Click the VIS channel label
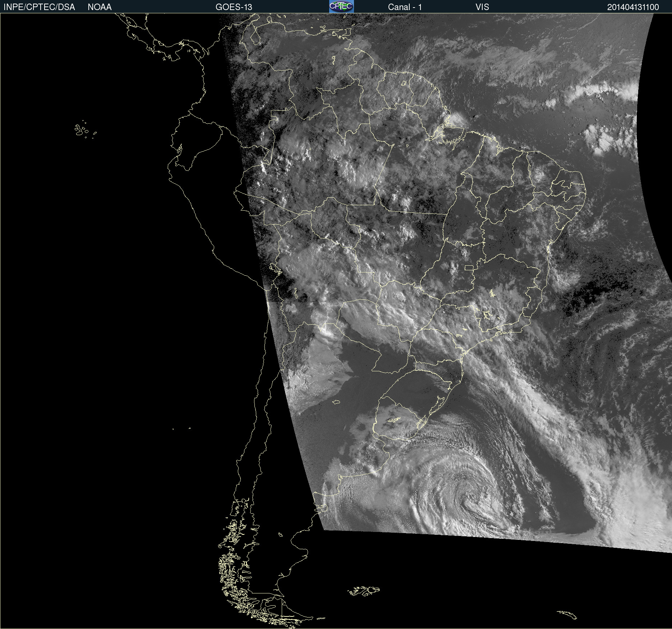 coord(482,7)
